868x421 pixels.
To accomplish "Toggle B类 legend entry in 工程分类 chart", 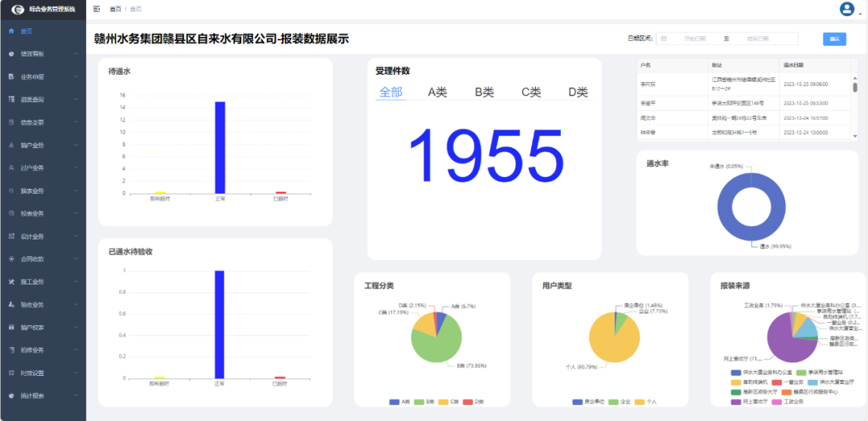I will [424, 402].
